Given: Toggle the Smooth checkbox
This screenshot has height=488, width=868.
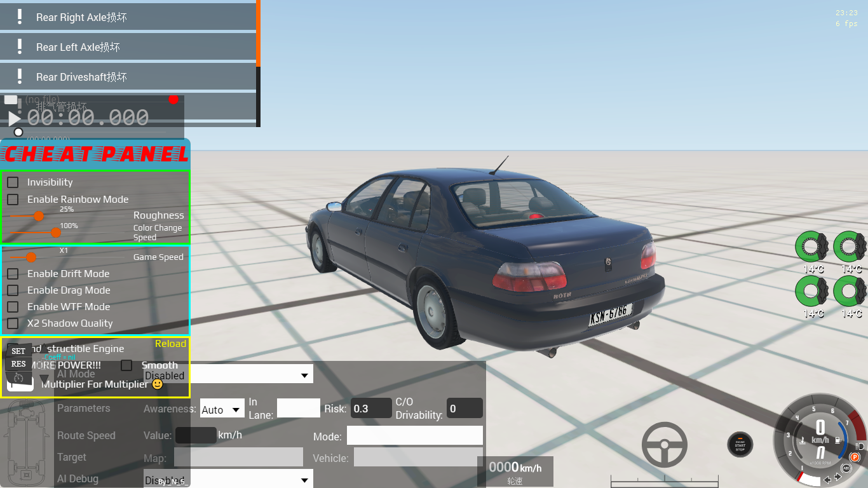Looking at the screenshot, I should [x=127, y=365].
